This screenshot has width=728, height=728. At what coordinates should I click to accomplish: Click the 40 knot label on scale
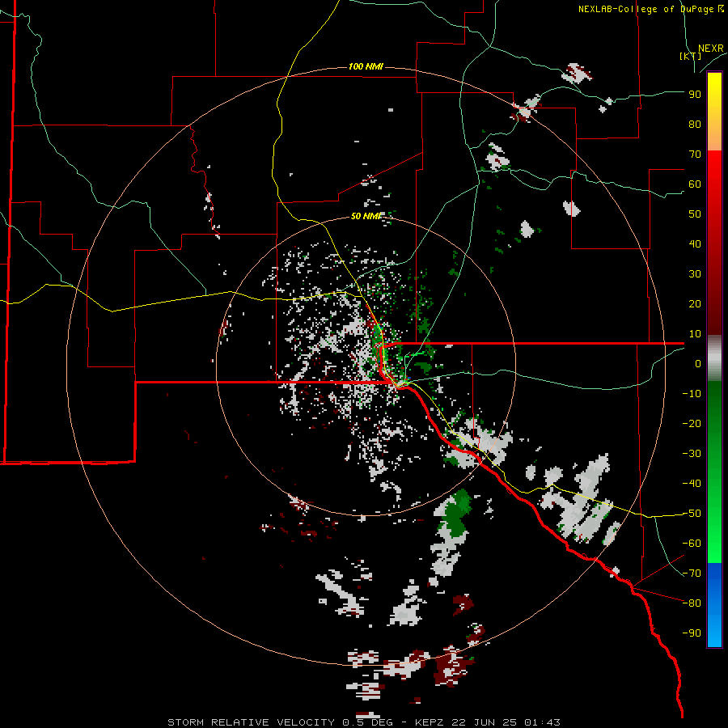(695, 244)
